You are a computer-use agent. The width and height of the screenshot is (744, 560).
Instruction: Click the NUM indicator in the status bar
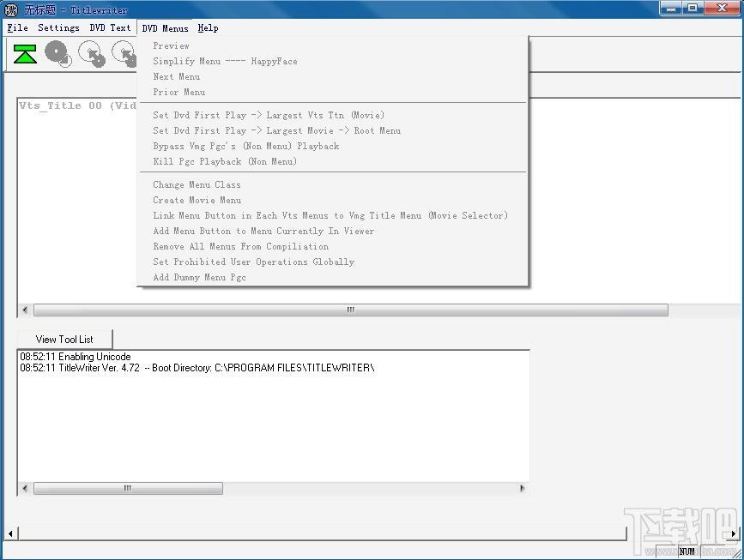click(x=687, y=551)
